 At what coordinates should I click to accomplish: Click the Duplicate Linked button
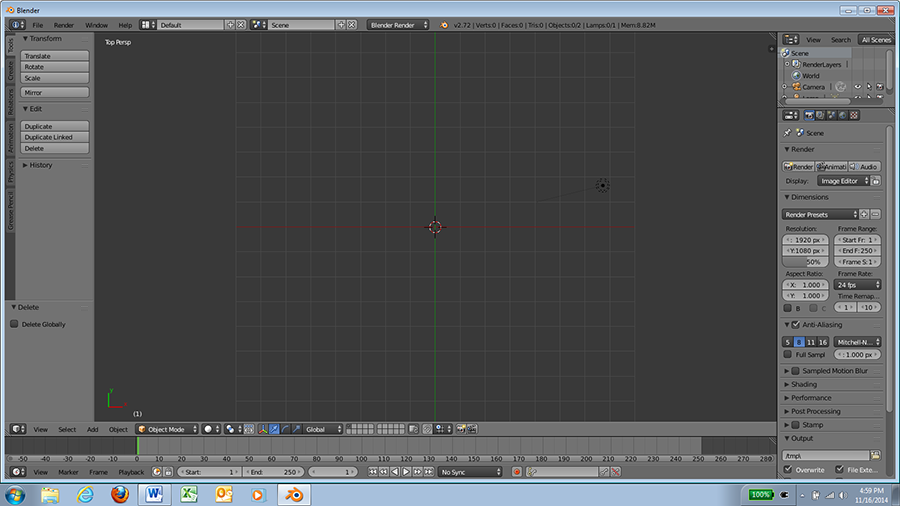pyautogui.click(x=55, y=137)
